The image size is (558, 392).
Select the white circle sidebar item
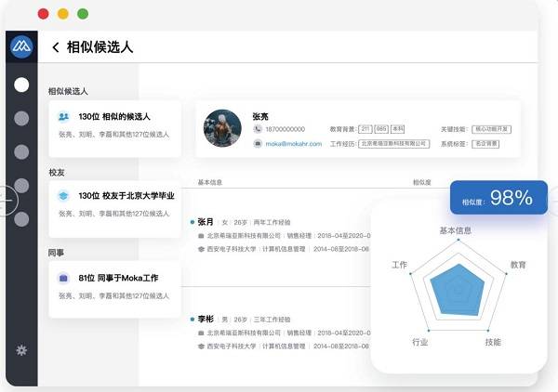click(x=21, y=85)
